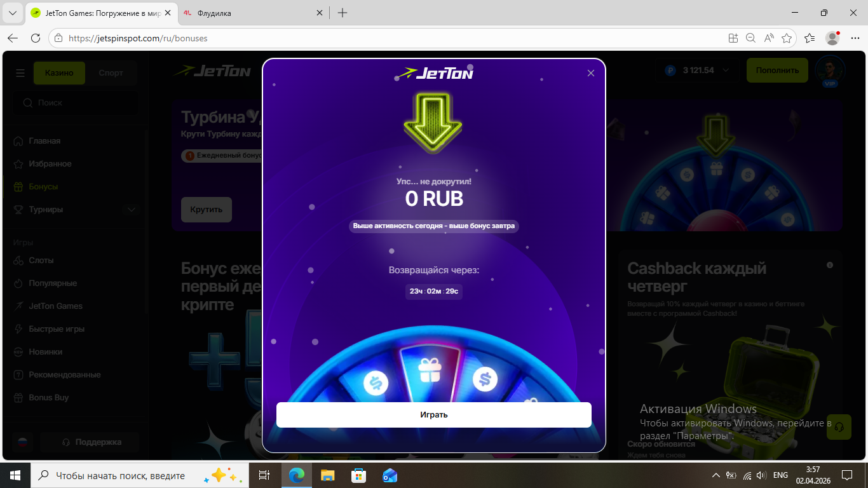Open the browser zoom magnifier icon

(x=750, y=38)
